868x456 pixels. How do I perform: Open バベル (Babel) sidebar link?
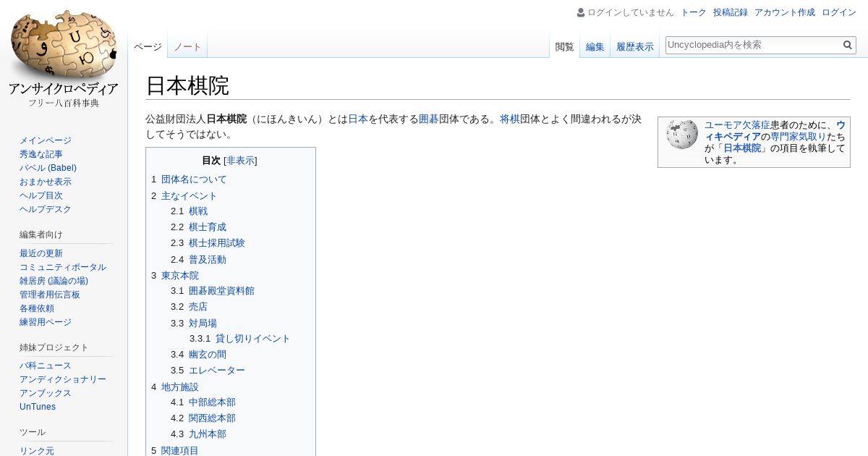click(48, 168)
